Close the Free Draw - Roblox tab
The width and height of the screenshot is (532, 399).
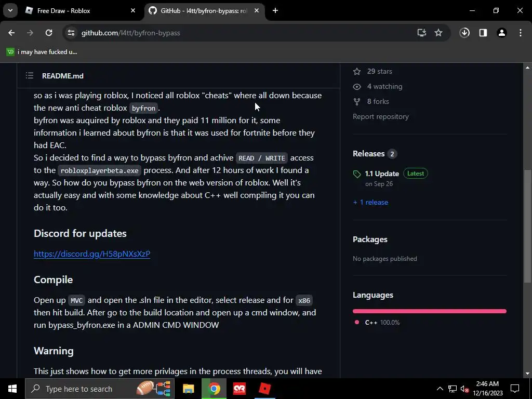133,11
